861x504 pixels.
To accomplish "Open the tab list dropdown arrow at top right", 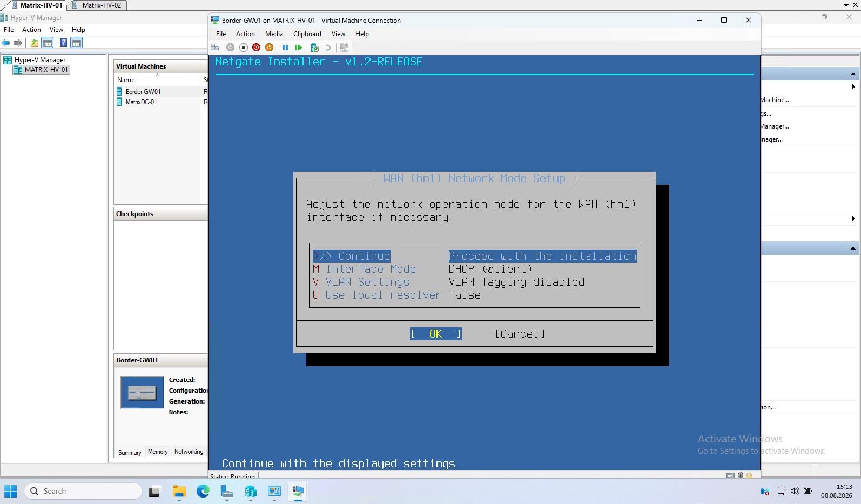I will (x=846, y=5).
